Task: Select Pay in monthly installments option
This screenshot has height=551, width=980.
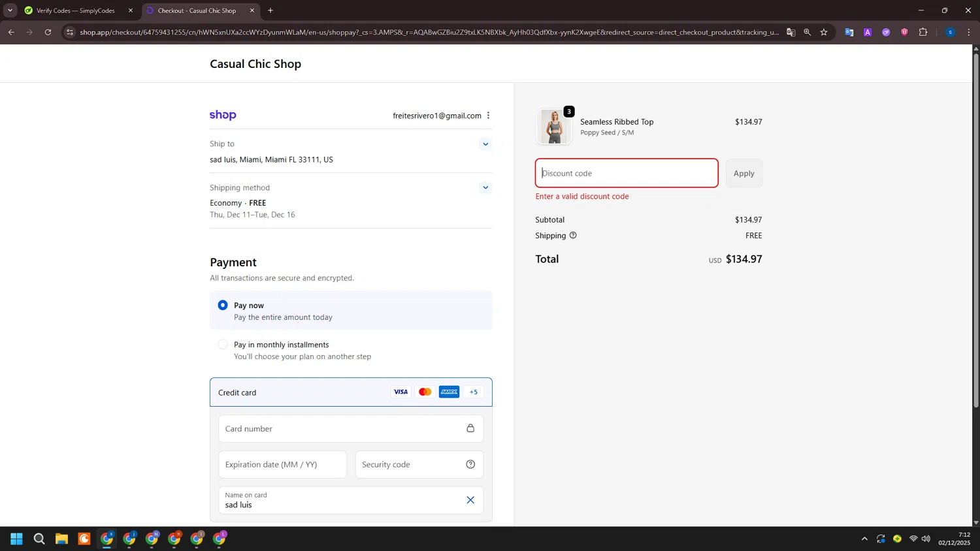Action: click(x=223, y=344)
